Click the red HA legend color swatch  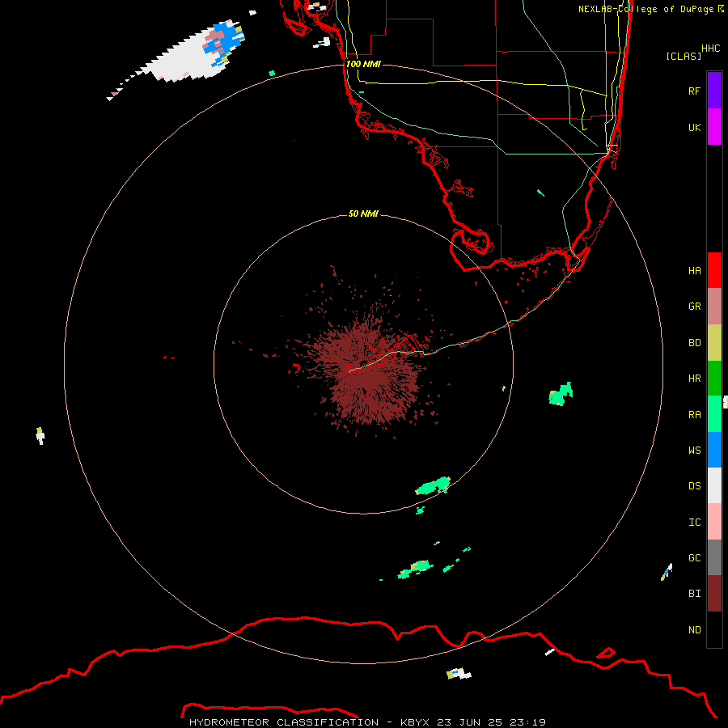coord(714,270)
